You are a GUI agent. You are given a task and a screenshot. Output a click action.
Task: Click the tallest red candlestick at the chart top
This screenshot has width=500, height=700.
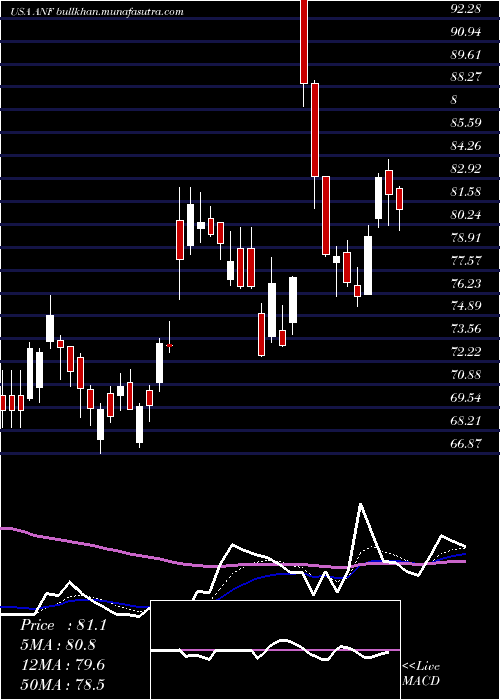[x=304, y=42]
